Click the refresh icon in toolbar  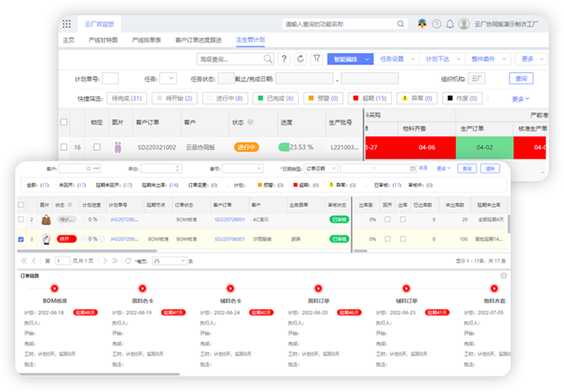[300, 59]
